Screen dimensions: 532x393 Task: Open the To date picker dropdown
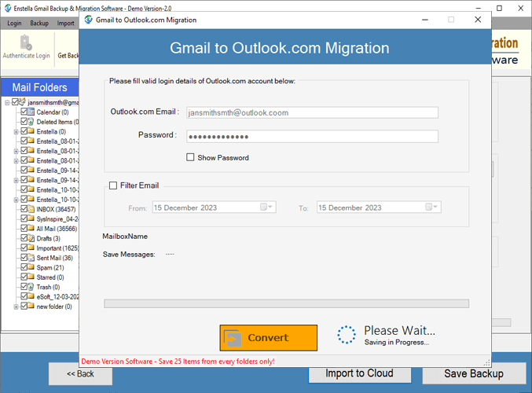pos(433,208)
